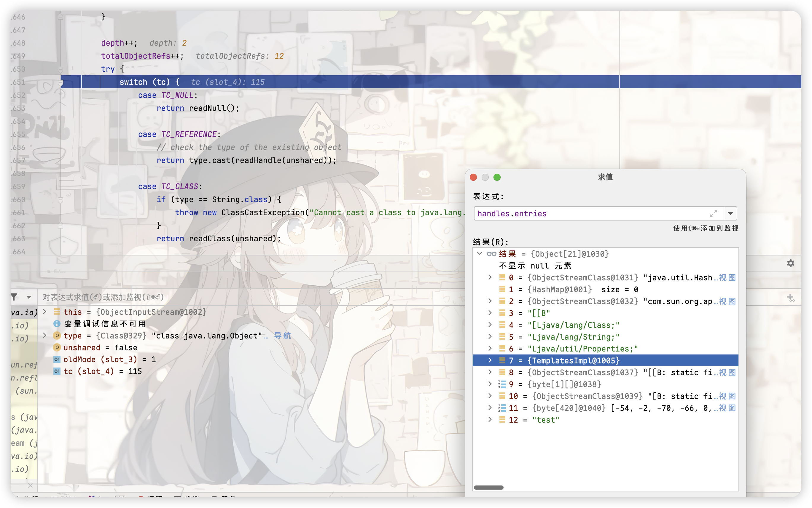Expand the 'this' ObjectInputStream variable
This screenshot has height=508, width=812.
coord(44,312)
